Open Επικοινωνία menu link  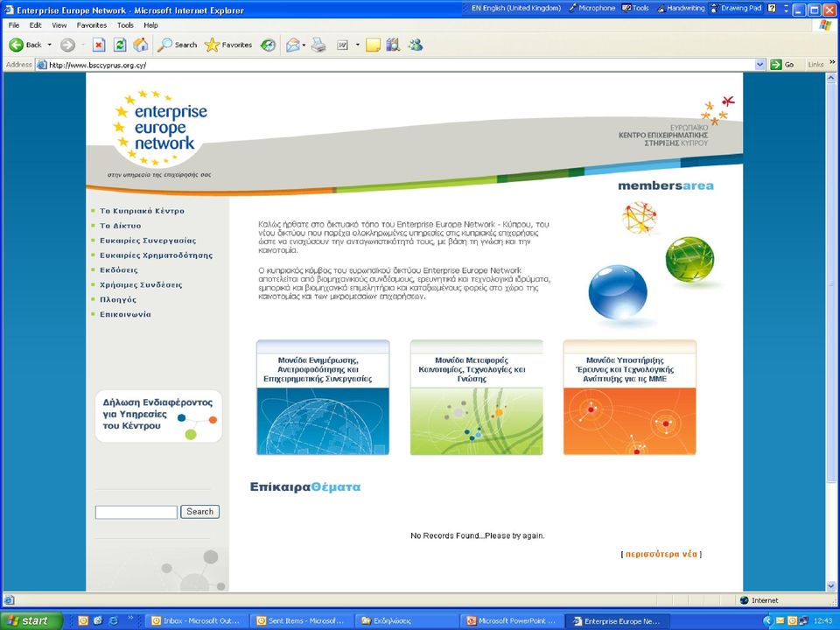[x=125, y=314]
